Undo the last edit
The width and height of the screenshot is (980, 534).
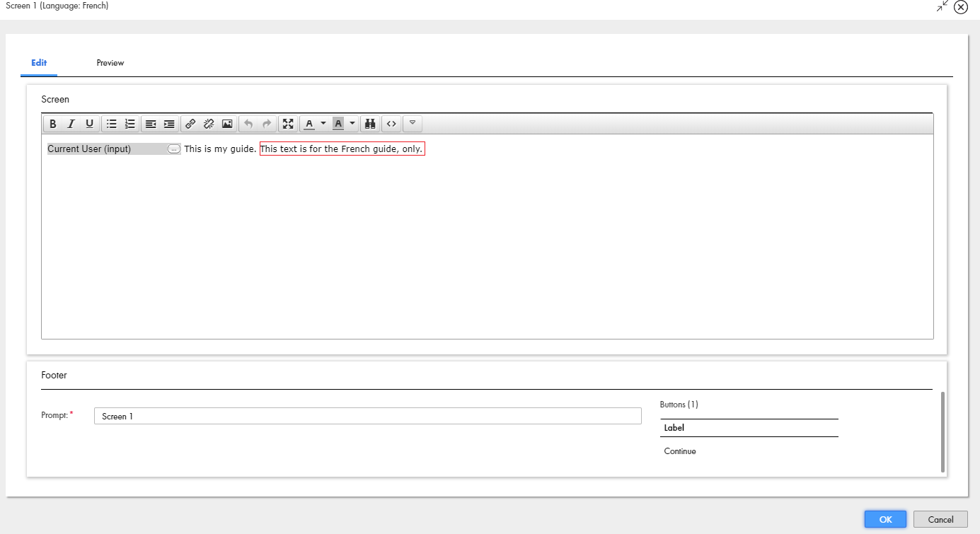pyautogui.click(x=248, y=124)
